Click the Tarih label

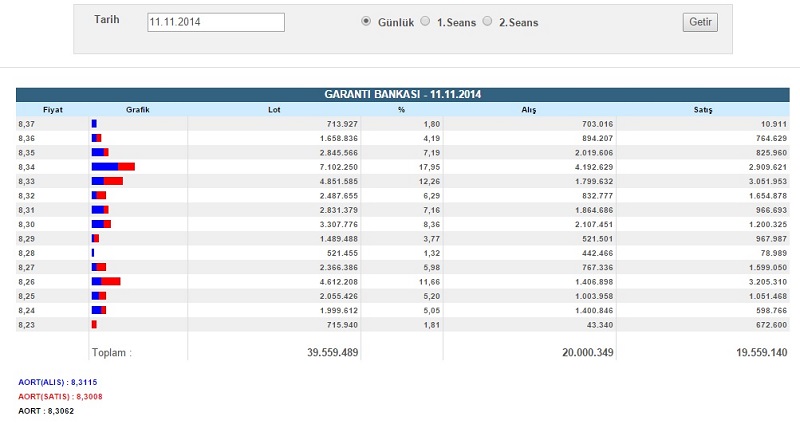(x=107, y=19)
